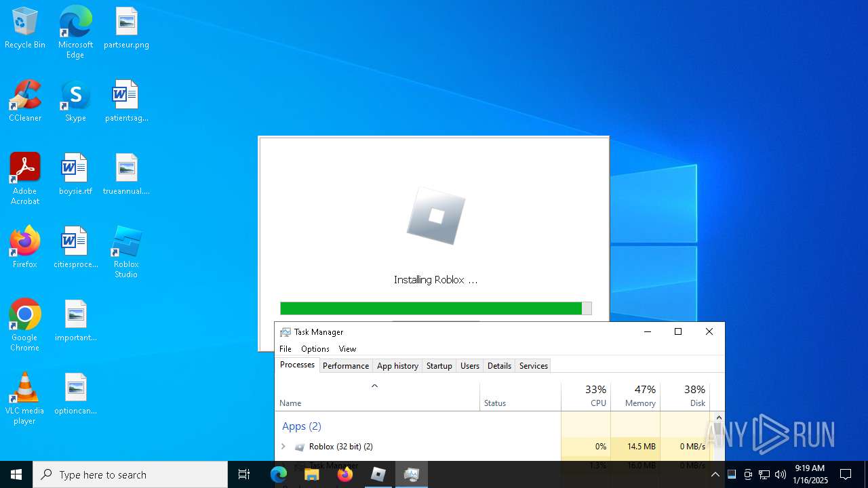The image size is (868, 488).
Task: Select the optioncan... image file icon
Action: [75, 394]
